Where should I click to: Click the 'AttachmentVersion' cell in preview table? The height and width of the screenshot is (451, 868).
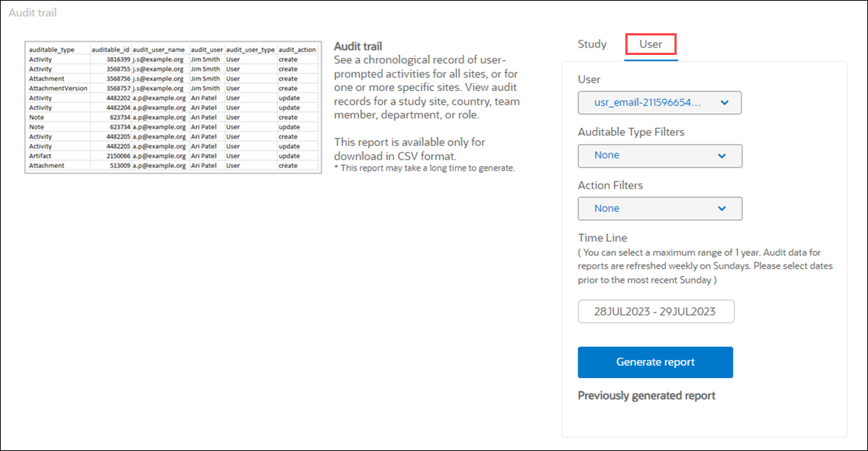58,88
